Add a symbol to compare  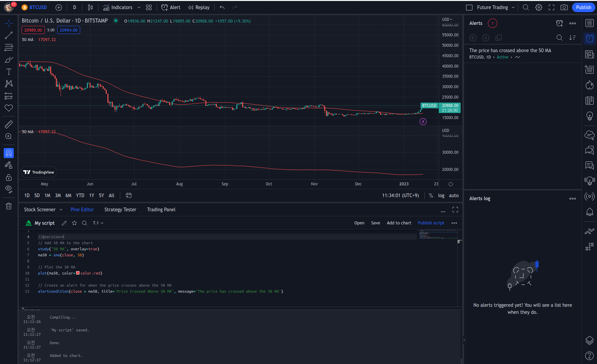[59, 7]
